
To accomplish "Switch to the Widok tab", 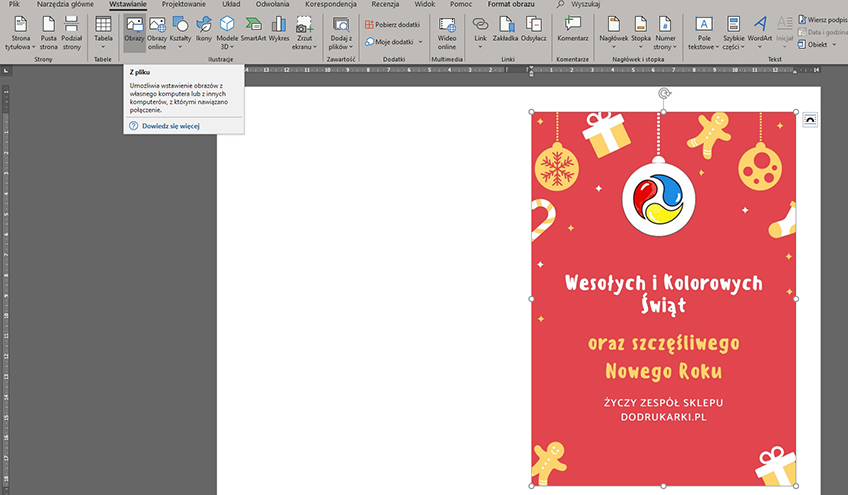I will (425, 4).
